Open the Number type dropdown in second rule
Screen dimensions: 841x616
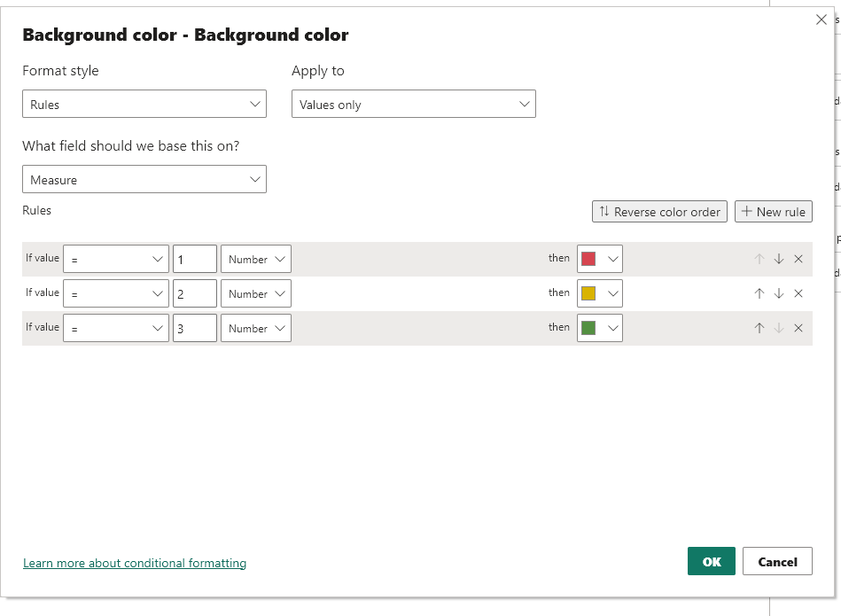256,293
